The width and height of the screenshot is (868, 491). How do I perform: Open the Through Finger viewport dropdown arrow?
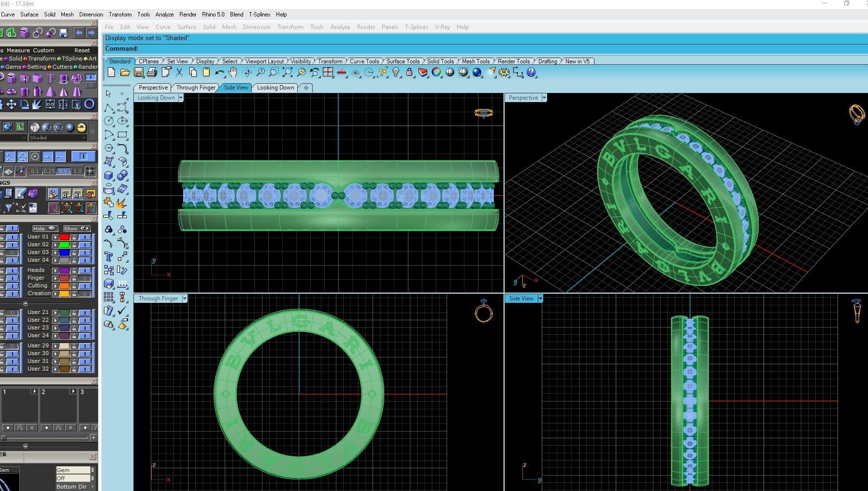185,298
